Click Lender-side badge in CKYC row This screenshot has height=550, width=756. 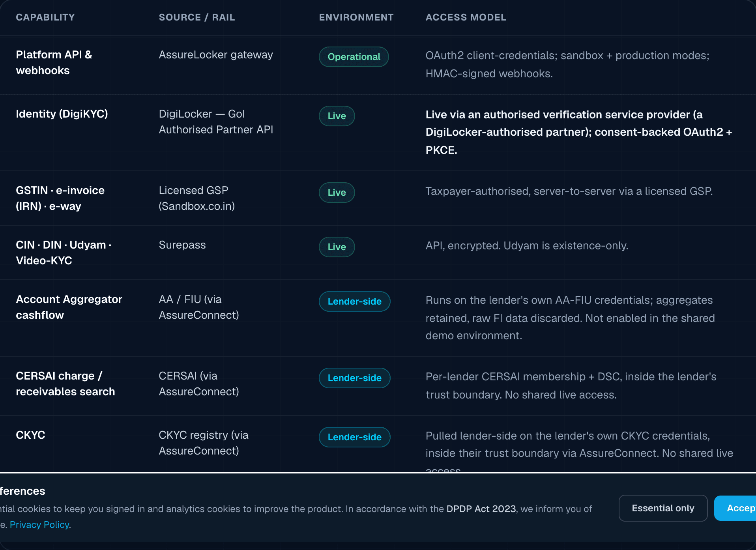(354, 437)
